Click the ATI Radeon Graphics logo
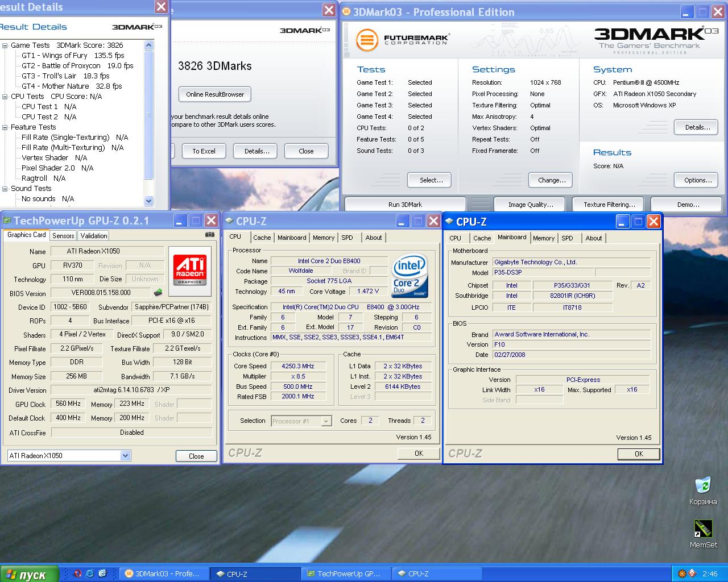This screenshot has width=728, height=582. point(190,271)
